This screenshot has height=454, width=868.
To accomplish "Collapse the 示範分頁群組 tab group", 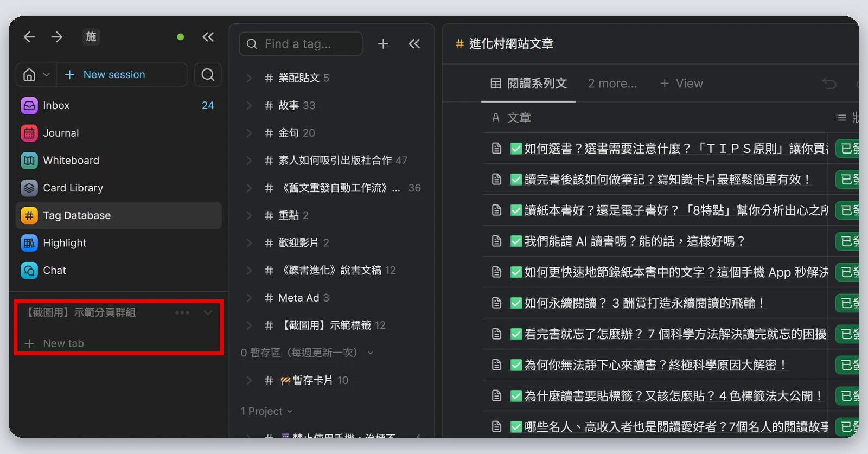I will coord(208,312).
